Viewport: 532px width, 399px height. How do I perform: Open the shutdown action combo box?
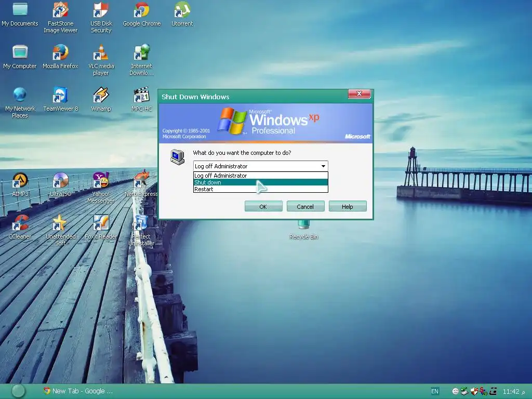click(261, 166)
